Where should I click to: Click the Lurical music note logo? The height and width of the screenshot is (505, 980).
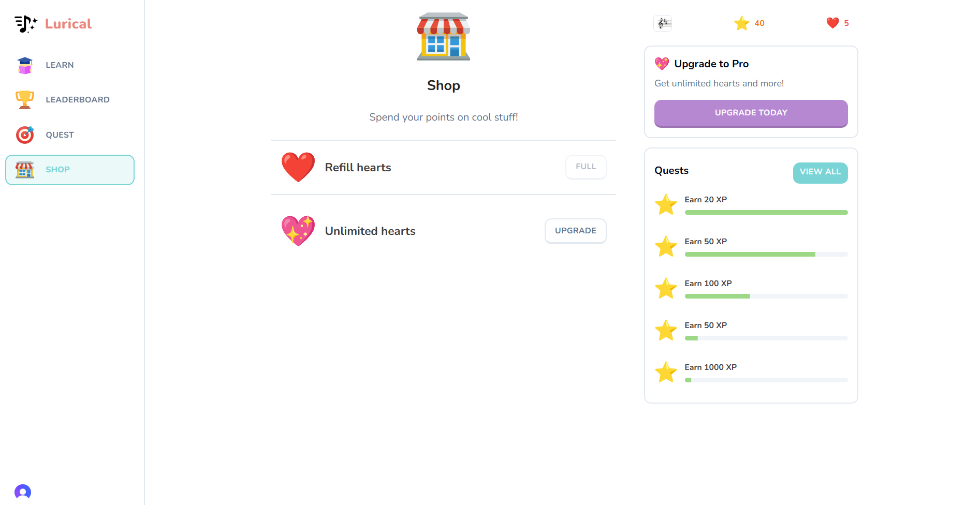click(25, 24)
